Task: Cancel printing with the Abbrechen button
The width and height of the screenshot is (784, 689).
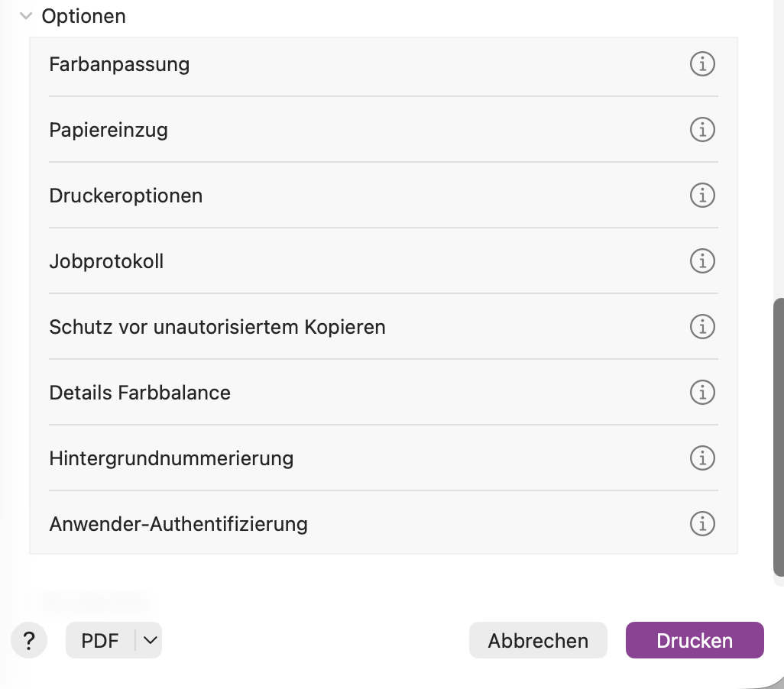Action: tap(538, 640)
